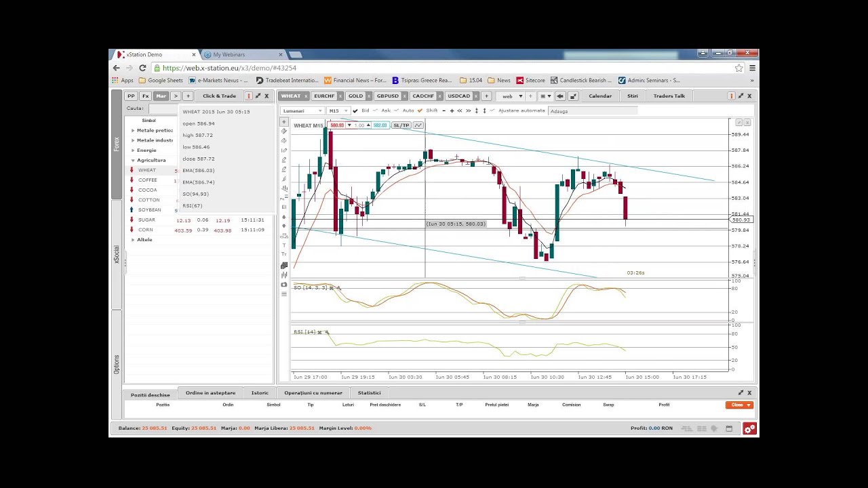868x488 pixels.
Task: Click the Cauta search field
Action: pyautogui.click(x=163, y=108)
